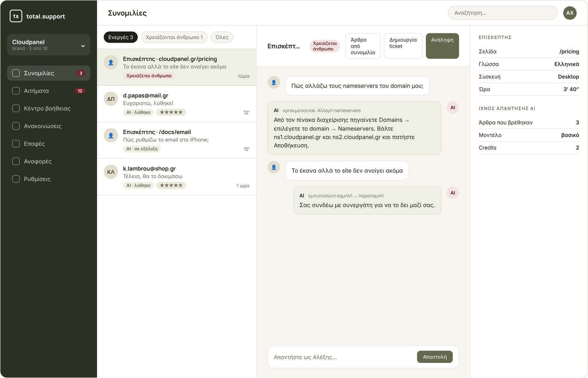The width and height of the screenshot is (588, 378).
Task: Click visitor avatar in cloudpanel.gr/pricing conversation
Action: (x=111, y=62)
